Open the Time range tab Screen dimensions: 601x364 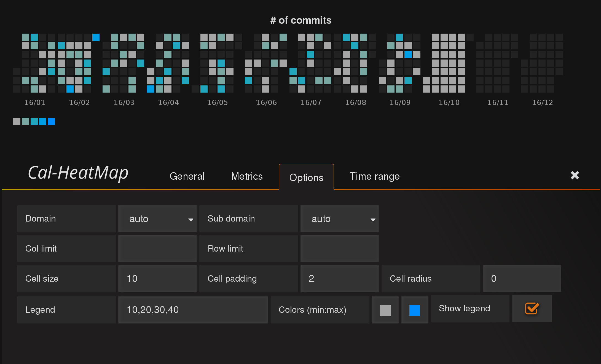[375, 176]
